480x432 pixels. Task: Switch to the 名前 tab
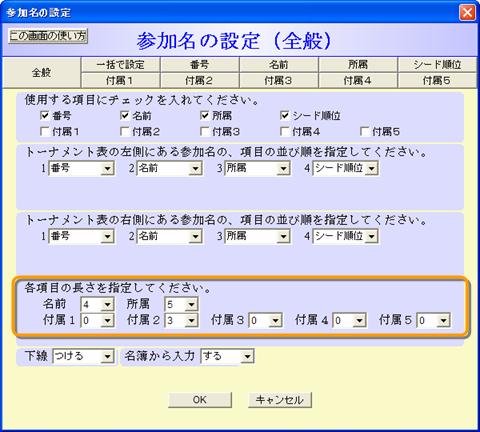[279, 64]
